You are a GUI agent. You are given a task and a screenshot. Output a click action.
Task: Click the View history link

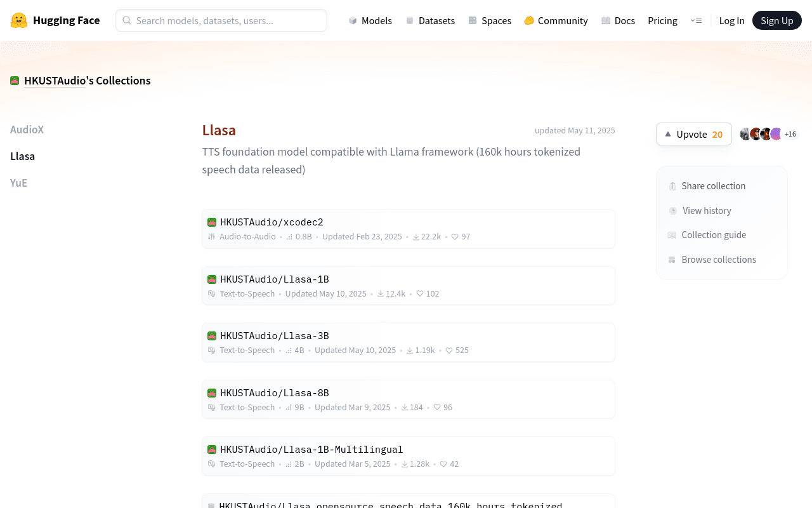(x=700, y=211)
